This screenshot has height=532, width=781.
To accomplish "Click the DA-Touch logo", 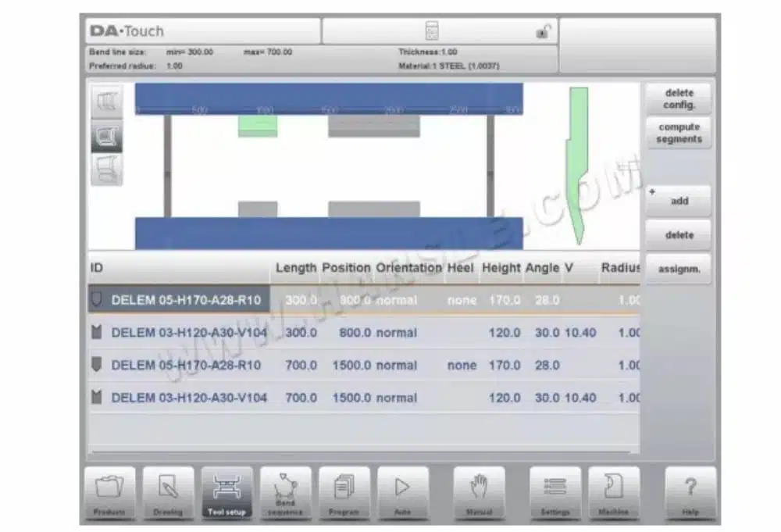I will [127, 31].
